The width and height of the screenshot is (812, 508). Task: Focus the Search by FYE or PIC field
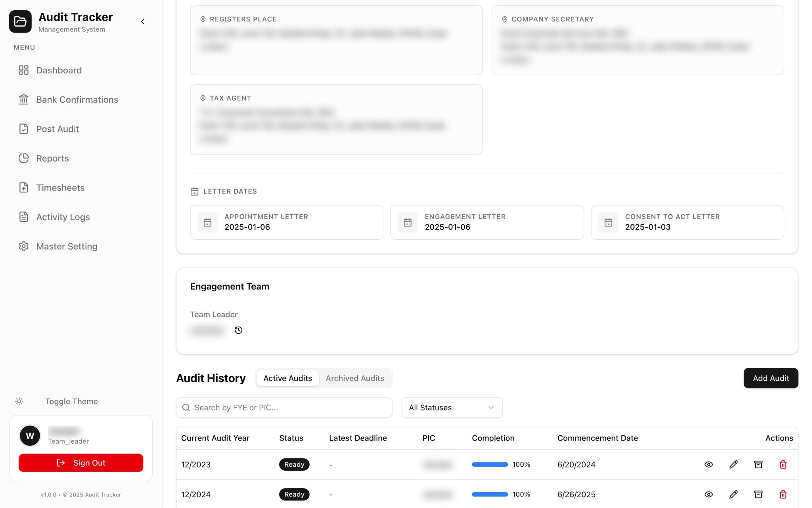point(284,408)
